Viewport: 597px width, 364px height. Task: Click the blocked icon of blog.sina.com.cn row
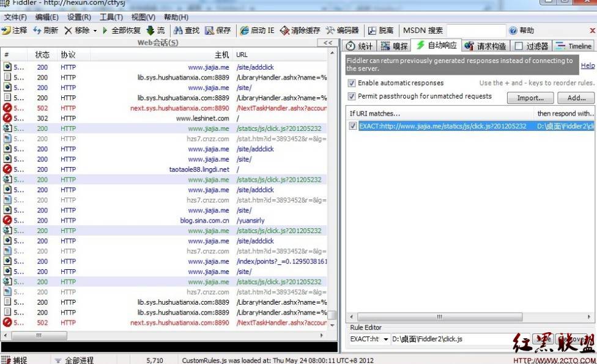[7, 220]
